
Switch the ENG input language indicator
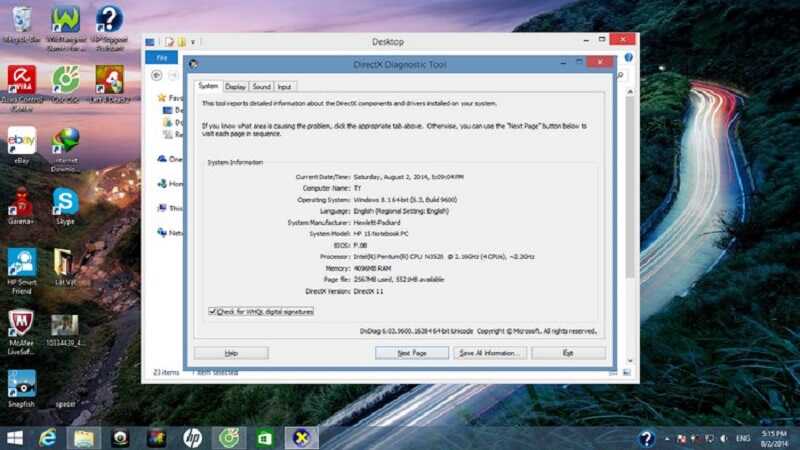pyautogui.click(x=743, y=439)
